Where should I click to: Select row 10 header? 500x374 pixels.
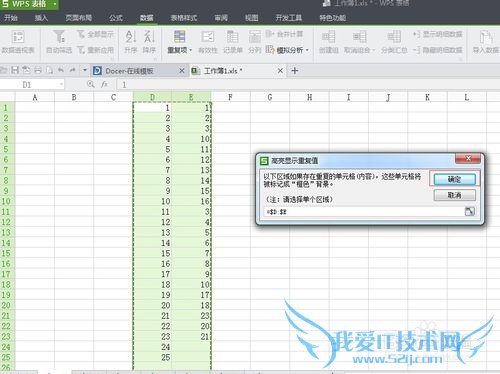(7, 201)
